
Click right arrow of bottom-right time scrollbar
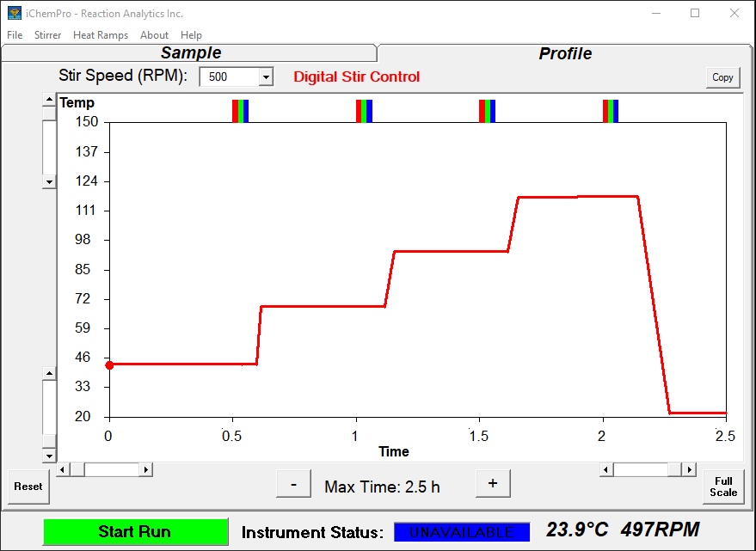tap(690, 469)
